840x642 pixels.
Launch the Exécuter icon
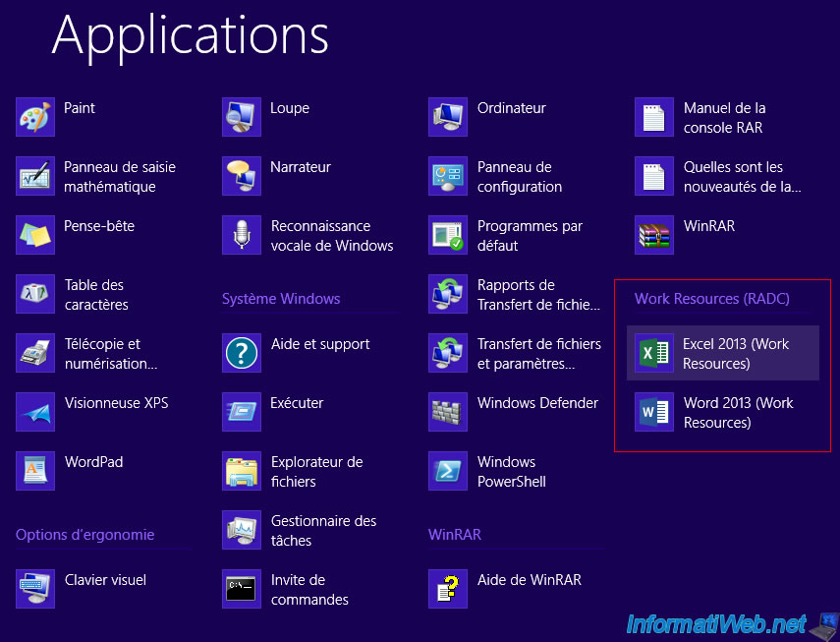click(x=242, y=412)
